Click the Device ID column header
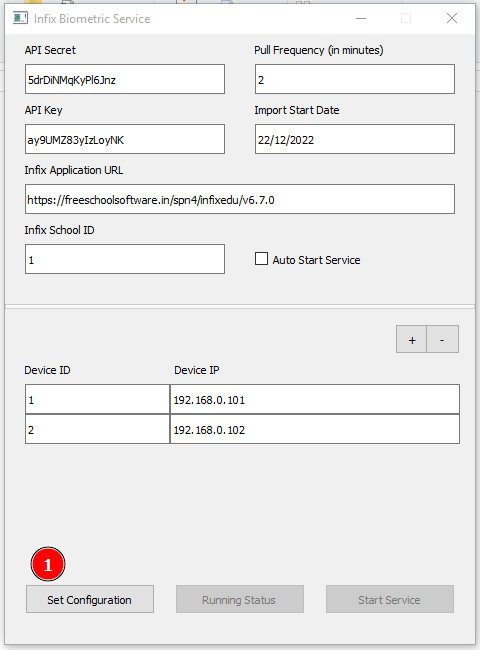The width and height of the screenshot is (480, 650). coord(47,370)
